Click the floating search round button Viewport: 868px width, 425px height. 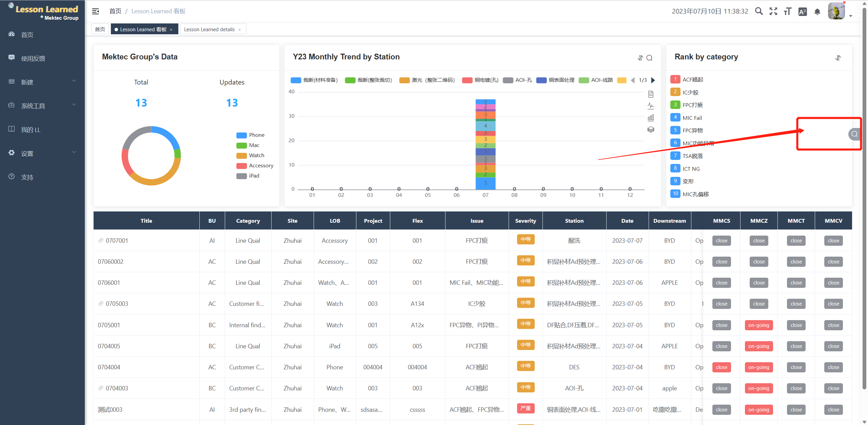[854, 134]
